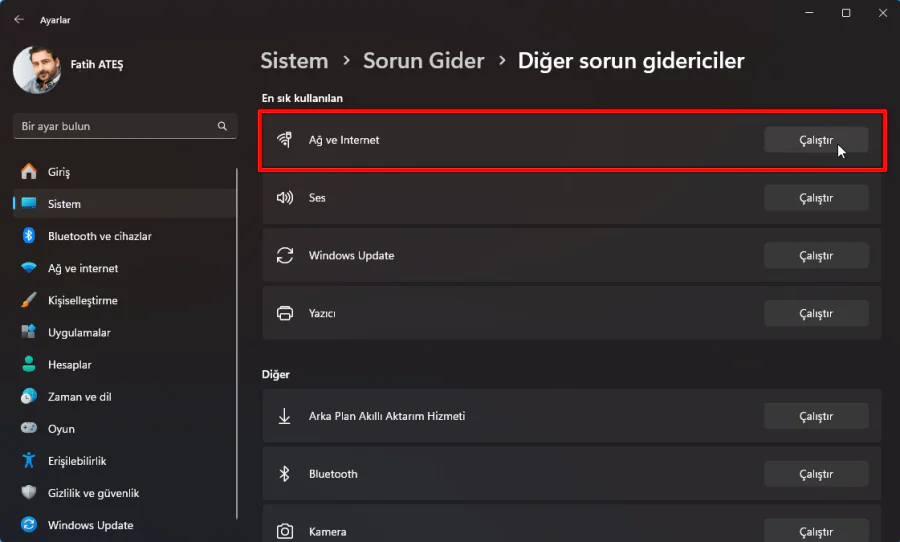Screen dimensions: 900x542
Task: Click the refresh icon in Windows Update row
Action: coord(285,255)
